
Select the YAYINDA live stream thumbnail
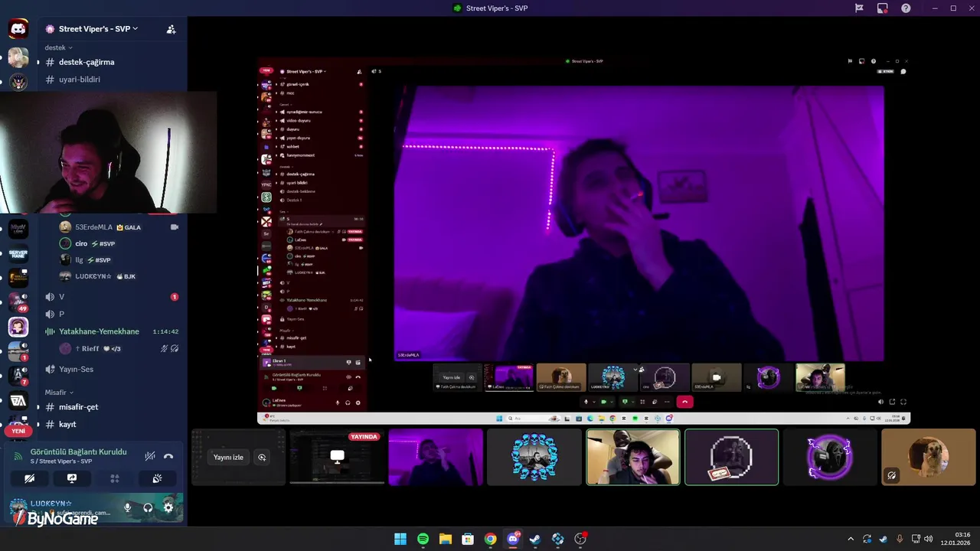tap(337, 457)
